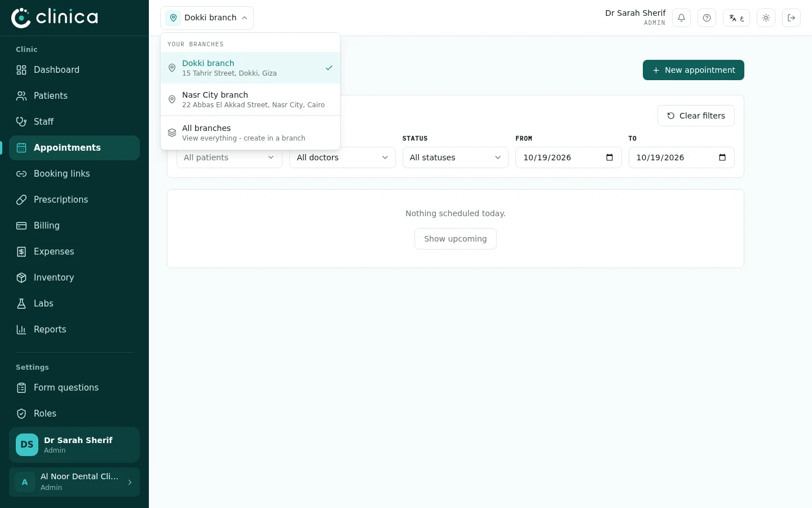Choose All branches option
Viewport: 812px width, 508px height.
[x=250, y=133]
